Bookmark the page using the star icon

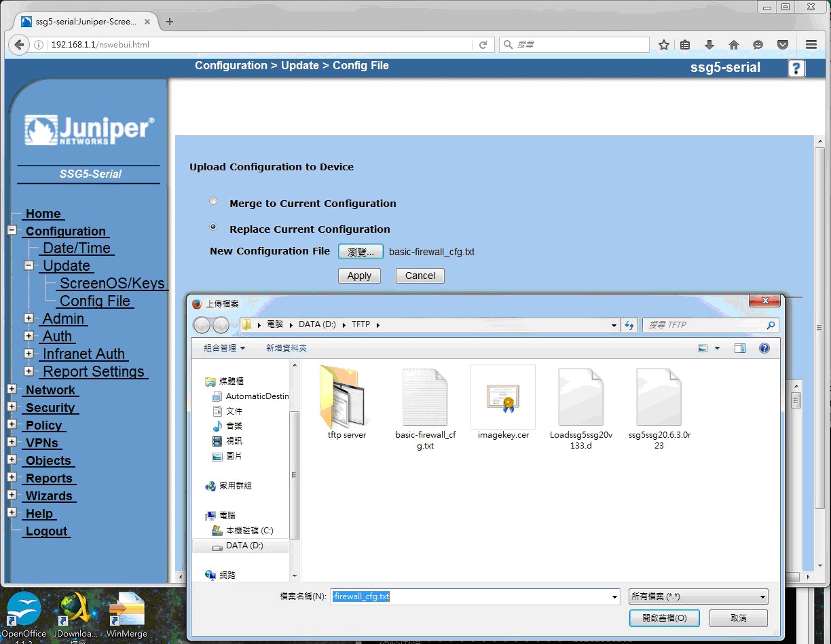coord(663,44)
